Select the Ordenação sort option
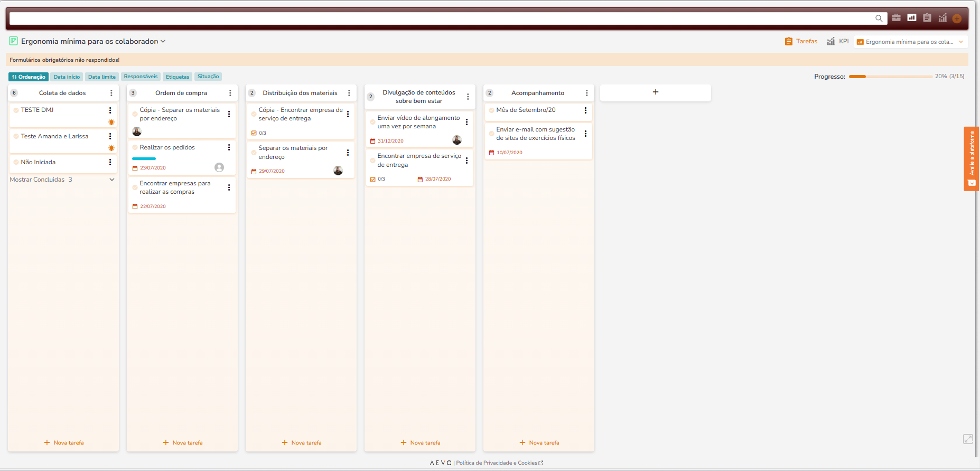Viewport: 980px width, 471px height. pos(29,77)
